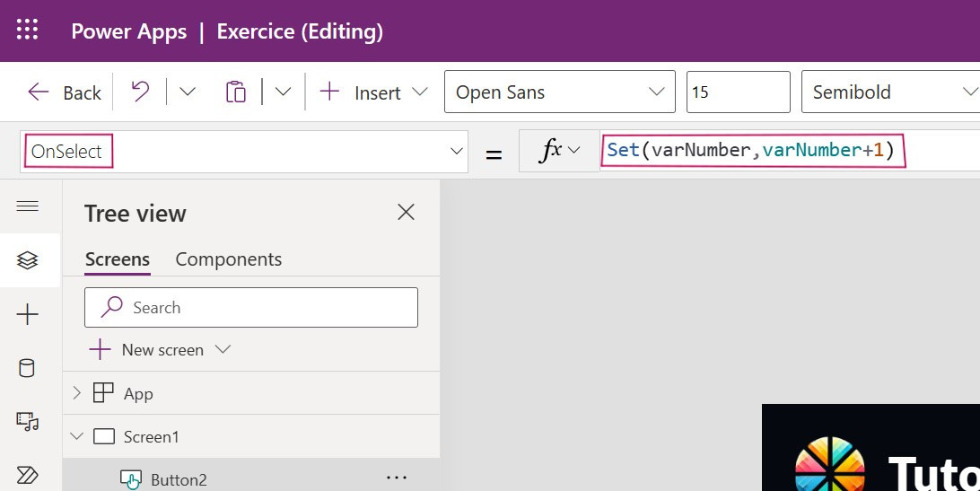The image size is (980, 491).
Task: Open the Power Automate flows icon
Action: (28, 476)
